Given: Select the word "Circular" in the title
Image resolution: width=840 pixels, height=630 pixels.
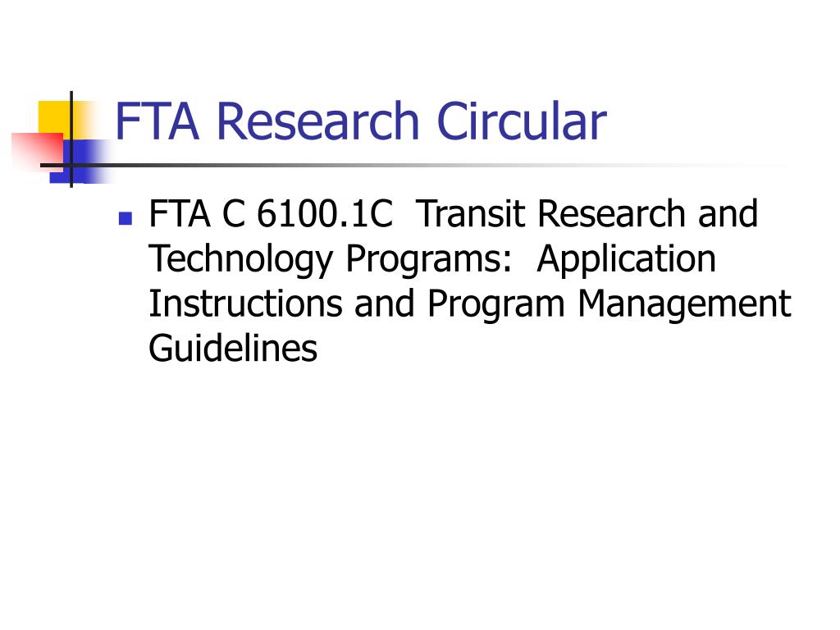Looking at the screenshot, I should pyautogui.click(x=522, y=121).
